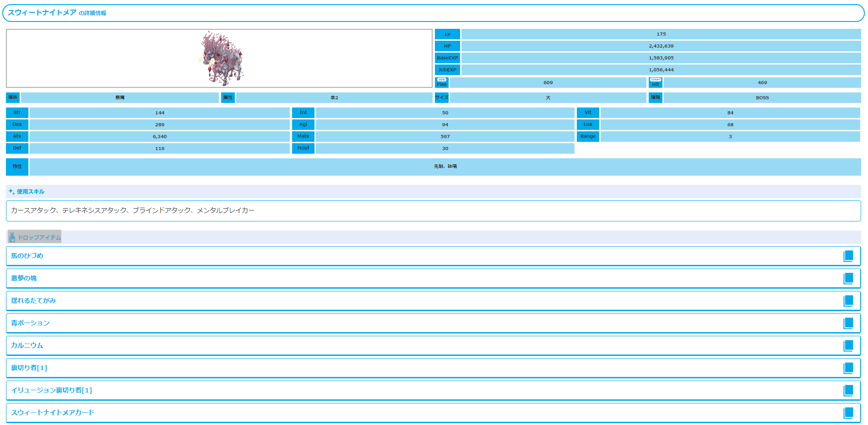Open the カルニウム item link

27,345
